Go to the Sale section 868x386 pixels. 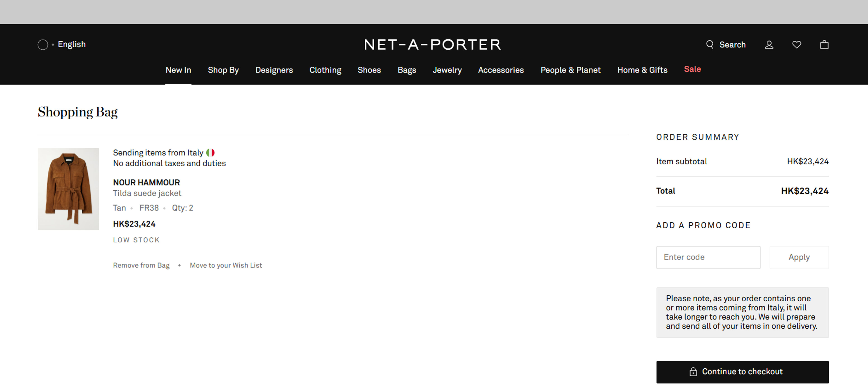pos(692,69)
